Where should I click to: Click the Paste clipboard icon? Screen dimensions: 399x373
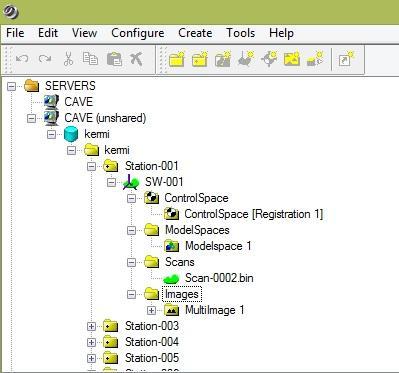114,59
